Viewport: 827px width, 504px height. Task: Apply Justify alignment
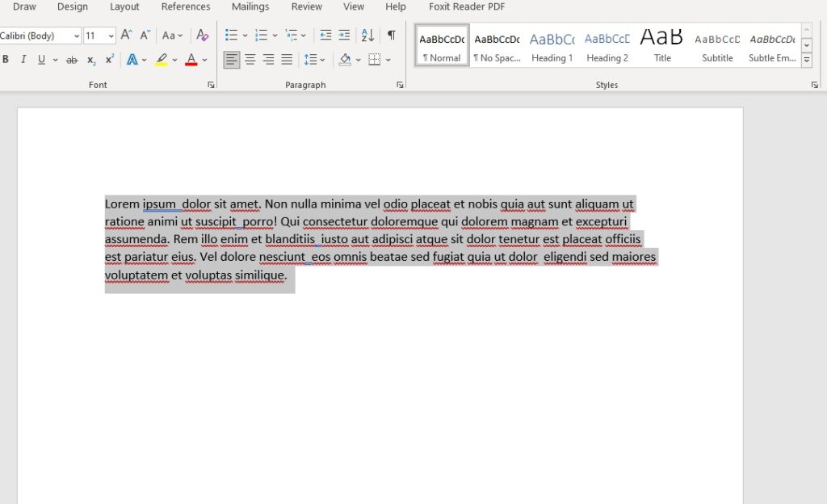[x=288, y=59]
